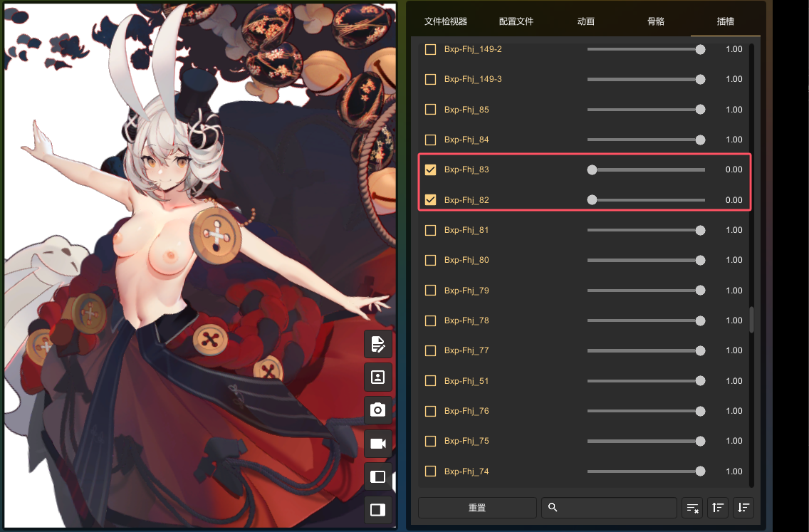Viewport: 809px width, 532px height.
Task: Click the slot search input field
Action: (x=609, y=508)
